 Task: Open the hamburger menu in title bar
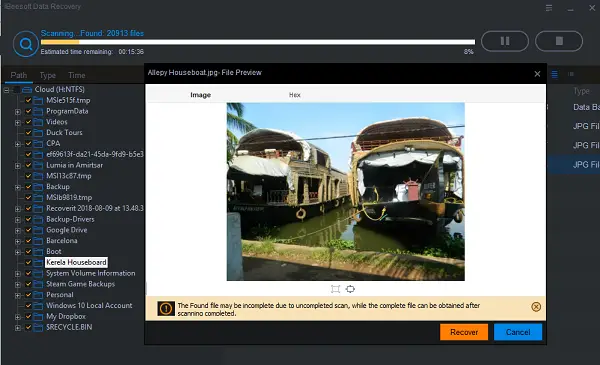coord(549,8)
